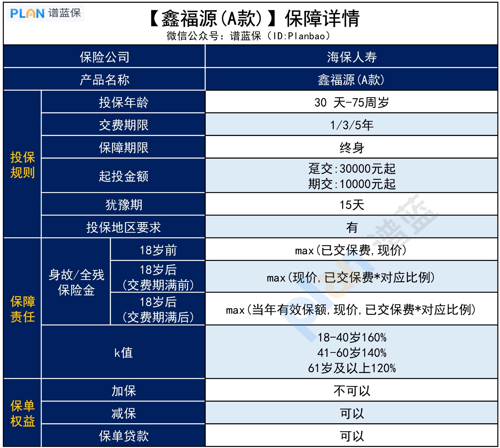Select the 趸交:30000元起 line

tap(352, 168)
